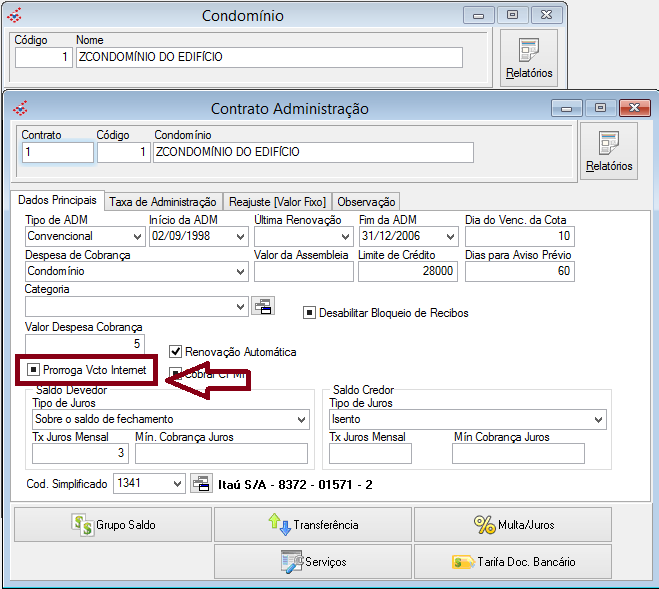Uncheck Renovação Automática
Viewport: 659px width, 589px height.
pyautogui.click(x=176, y=352)
